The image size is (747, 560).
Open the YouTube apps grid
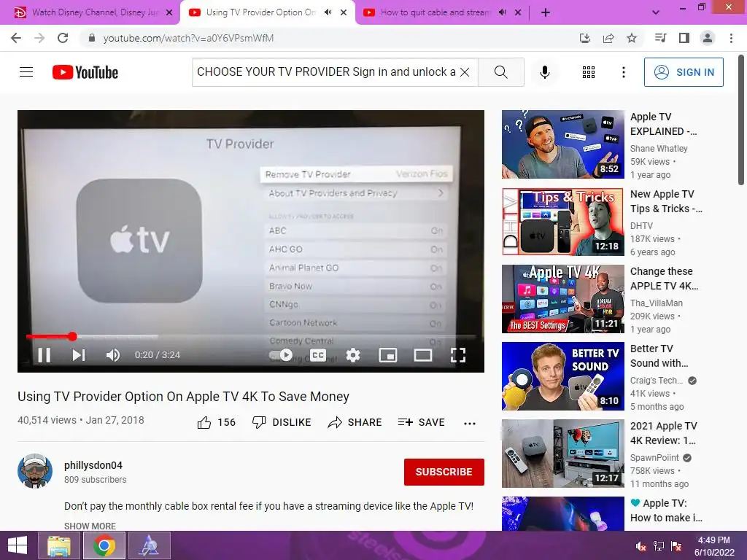[x=589, y=72]
